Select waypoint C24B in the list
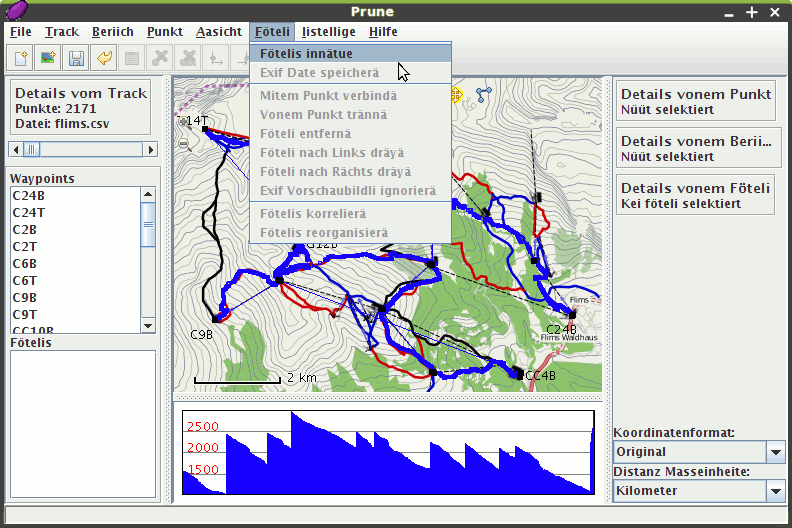This screenshot has height=528, width=792. coord(29,195)
